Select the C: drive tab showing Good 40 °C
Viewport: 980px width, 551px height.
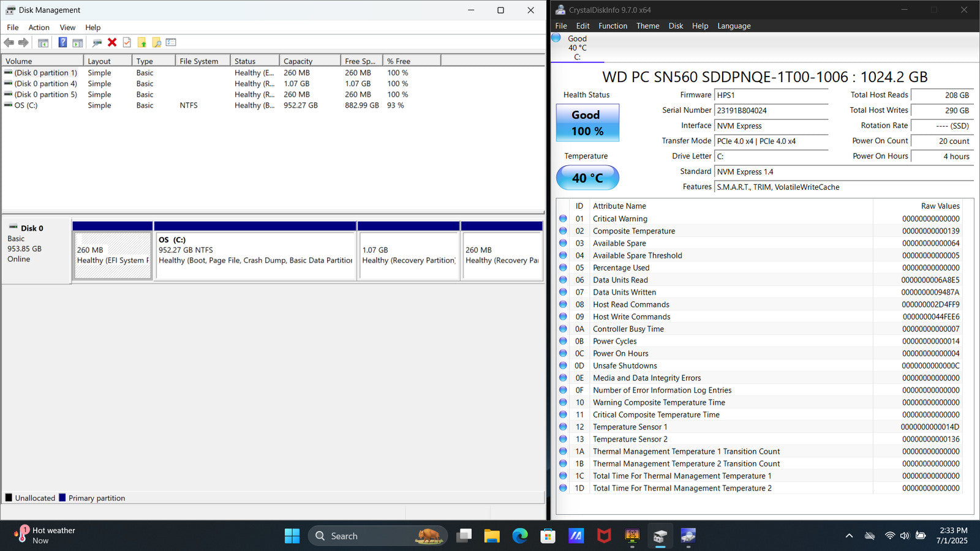(576, 48)
